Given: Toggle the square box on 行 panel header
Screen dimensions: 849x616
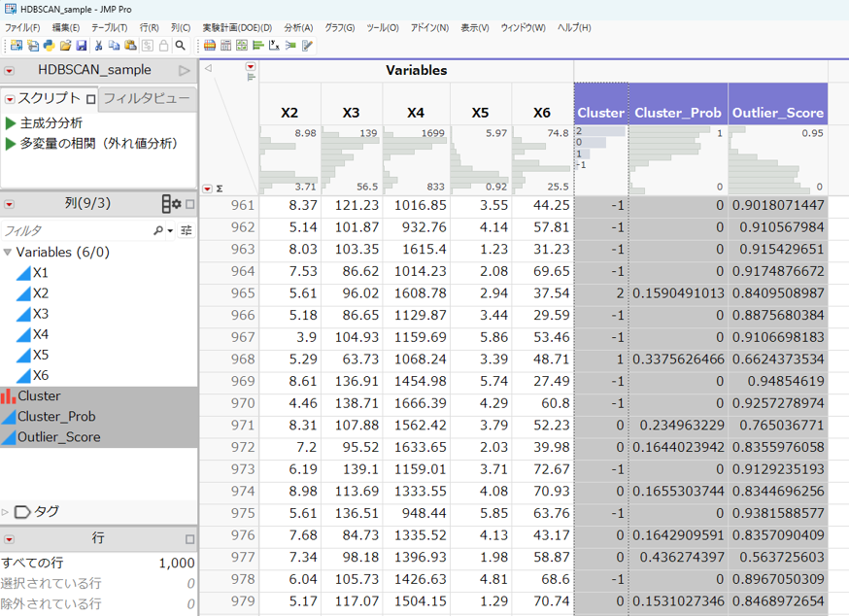Looking at the screenshot, I should (190, 539).
